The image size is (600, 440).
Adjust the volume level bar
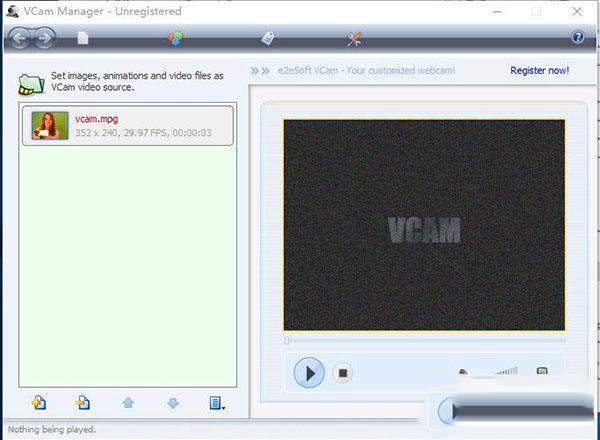pos(505,372)
